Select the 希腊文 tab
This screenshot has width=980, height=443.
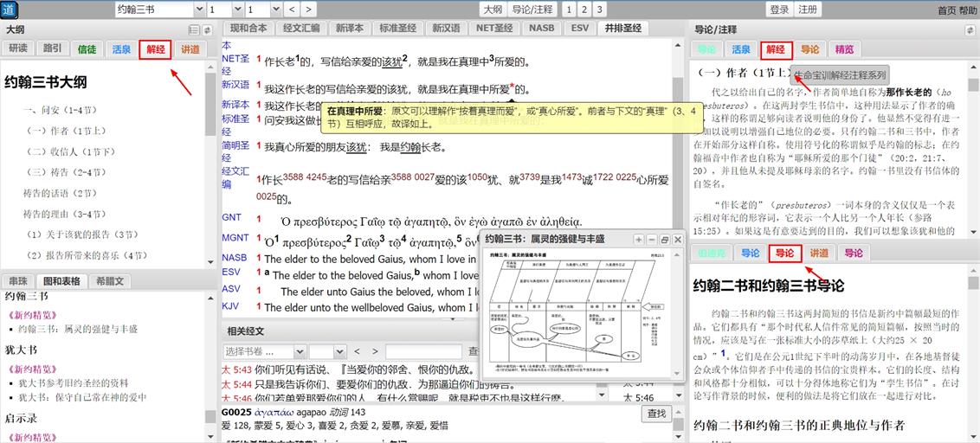tap(110, 281)
